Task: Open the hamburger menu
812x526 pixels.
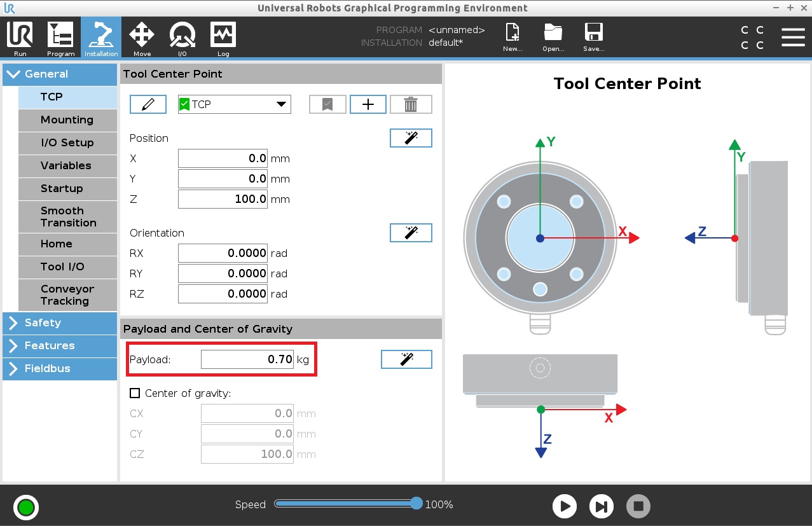Action: point(793,37)
